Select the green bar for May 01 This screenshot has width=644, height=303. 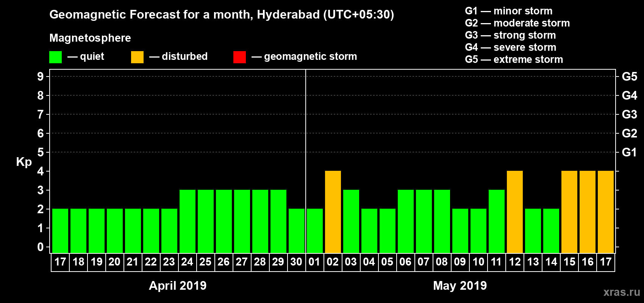[x=315, y=231]
